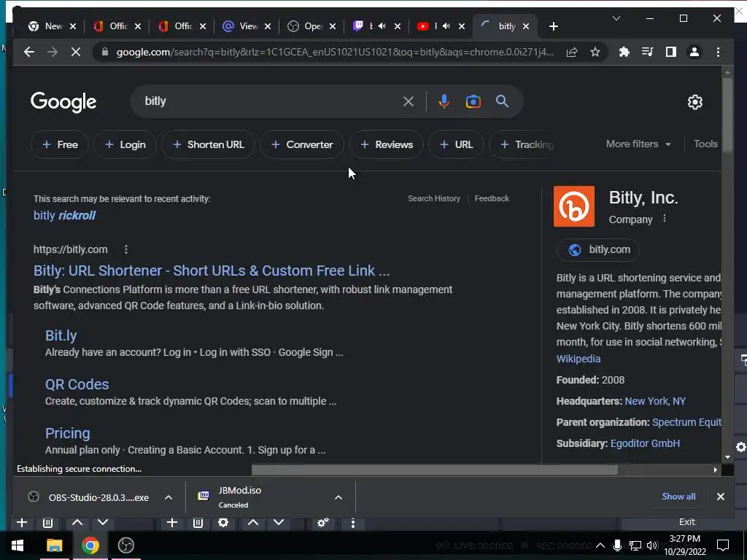Open the volume control in the tray
The width and height of the screenshot is (747, 560).
651,545
